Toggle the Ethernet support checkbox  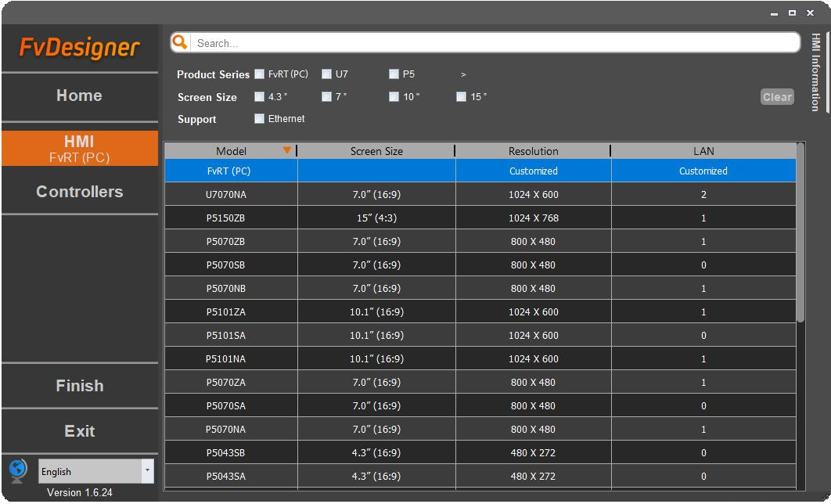(x=259, y=119)
